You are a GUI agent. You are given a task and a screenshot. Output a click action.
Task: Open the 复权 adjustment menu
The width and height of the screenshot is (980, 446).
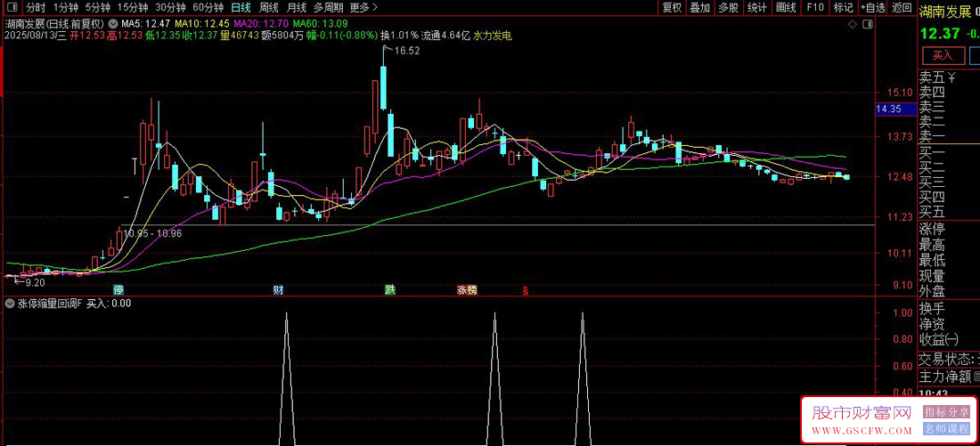pos(672,7)
